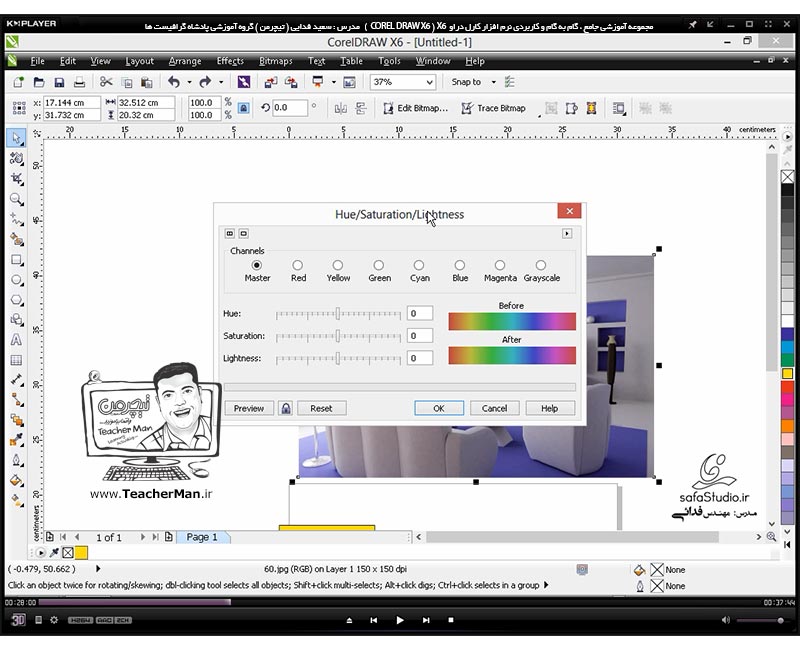800x650 pixels.
Task: Expand the redo history dropdown arrow
Action: point(221,82)
